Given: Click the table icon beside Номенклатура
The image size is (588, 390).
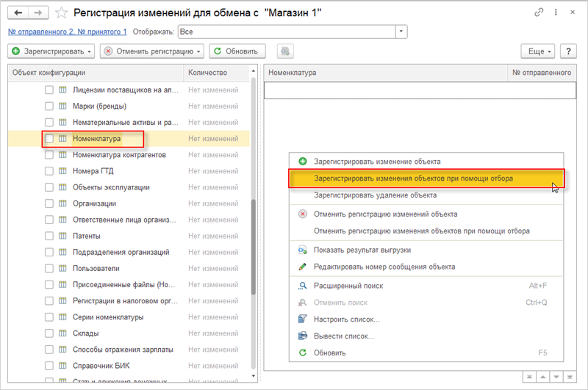Looking at the screenshot, I should click(x=63, y=138).
